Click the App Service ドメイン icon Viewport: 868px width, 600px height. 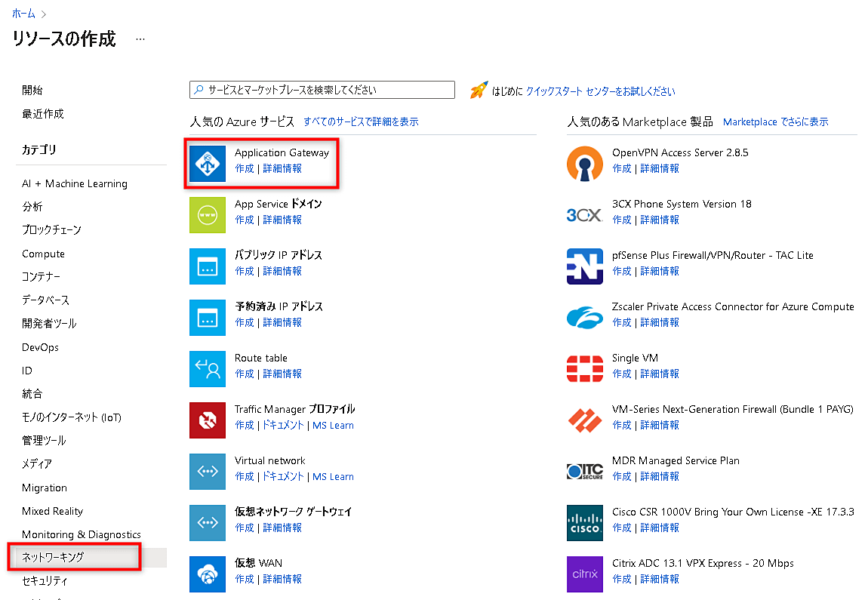pos(208,215)
